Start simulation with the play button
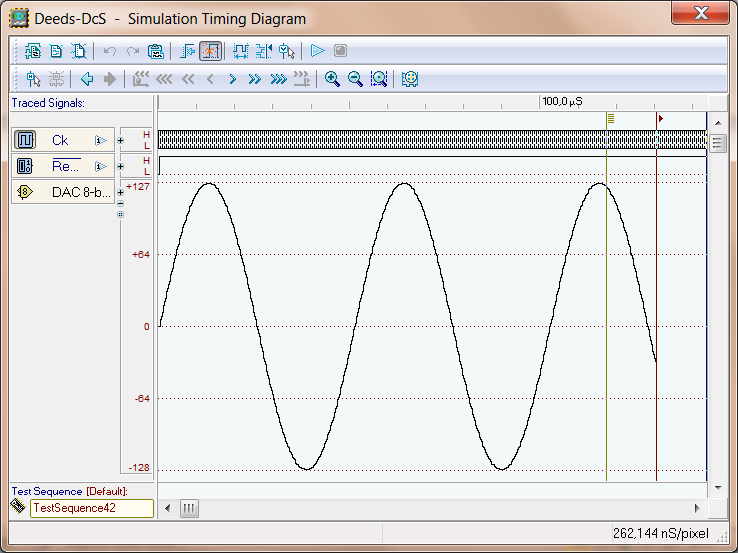Viewport: 738px width, 553px height. click(318, 51)
